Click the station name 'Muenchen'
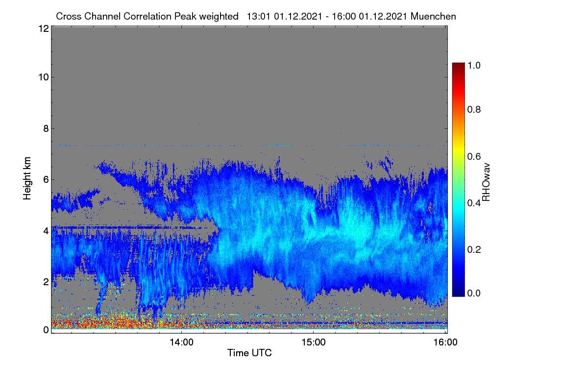 (x=434, y=16)
